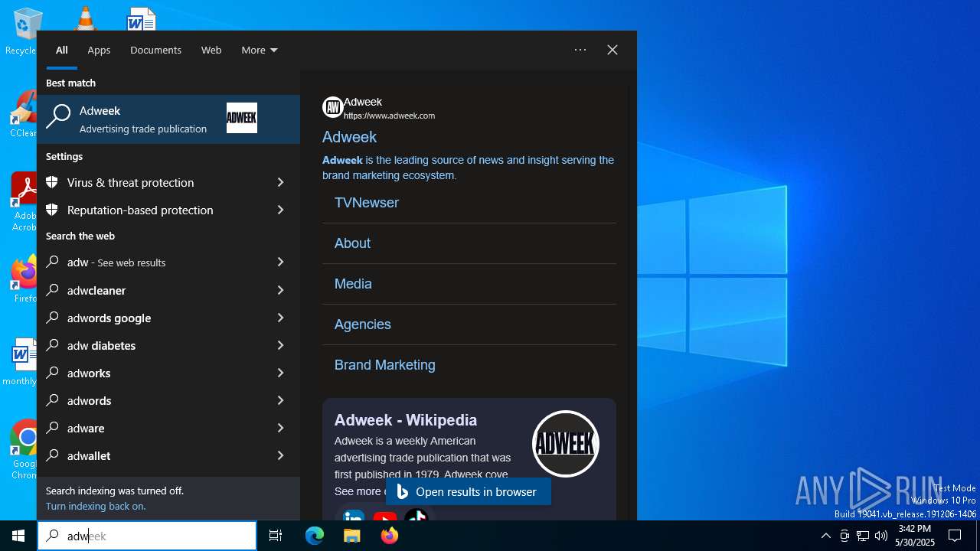The image size is (980, 551).
Task: Expand the Reputation-based protection chevron
Action: 280,210
